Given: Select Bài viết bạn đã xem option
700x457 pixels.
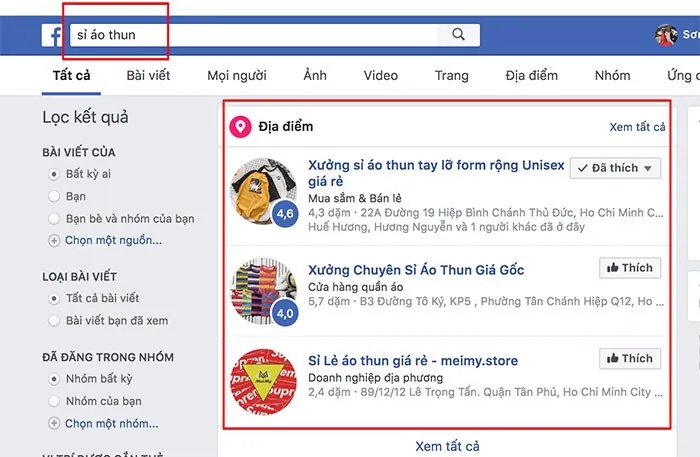Looking at the screenshot, I should pos(54,320).
